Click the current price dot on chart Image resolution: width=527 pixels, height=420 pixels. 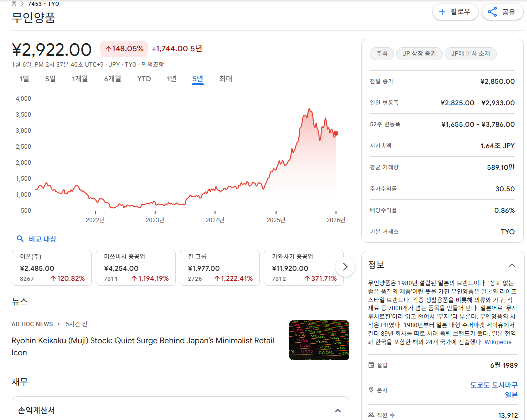[x=336, y=133]
